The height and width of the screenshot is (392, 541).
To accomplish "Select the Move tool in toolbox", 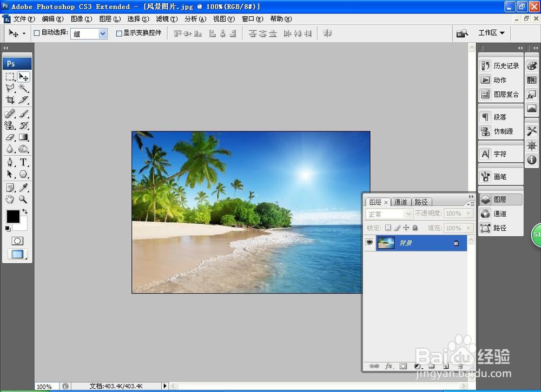I will [23, 77].
